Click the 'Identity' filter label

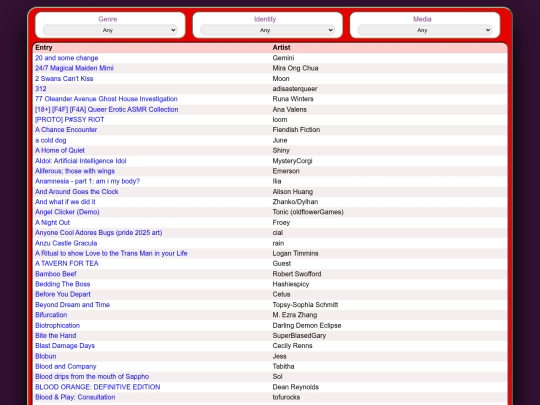(265, 19)
